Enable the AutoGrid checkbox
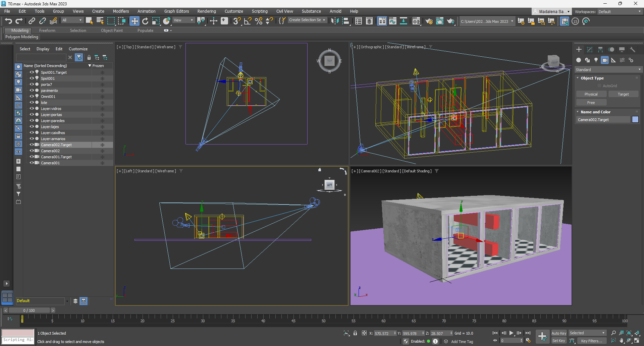 (599, 86)
